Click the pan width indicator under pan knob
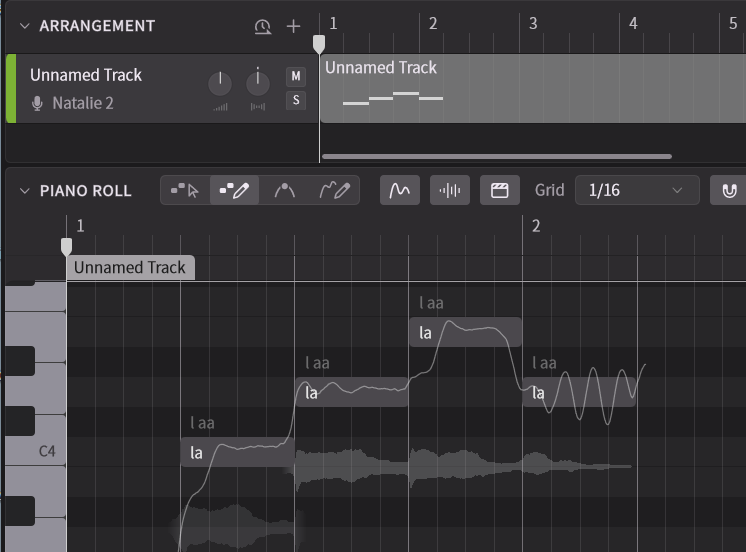 tap(258, 107)
